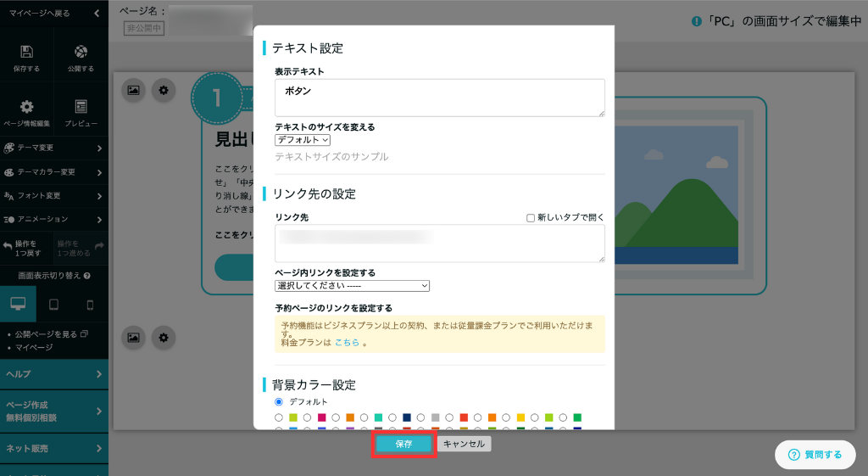Enable open in new tab (新しいタブで開く) checkbox

(x=531, y=218)
